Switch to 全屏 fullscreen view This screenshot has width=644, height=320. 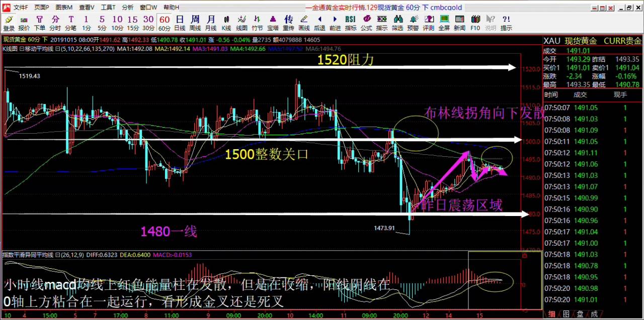pos(444,23)
